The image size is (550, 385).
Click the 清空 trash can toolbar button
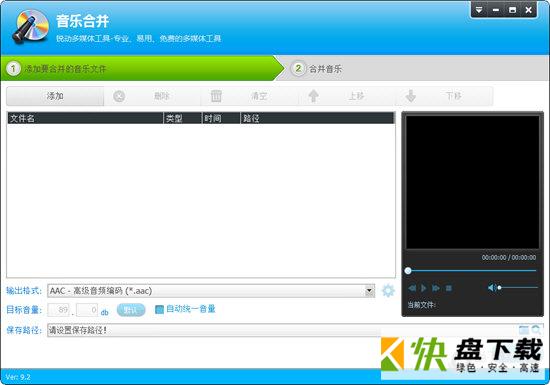pos(249,96)
